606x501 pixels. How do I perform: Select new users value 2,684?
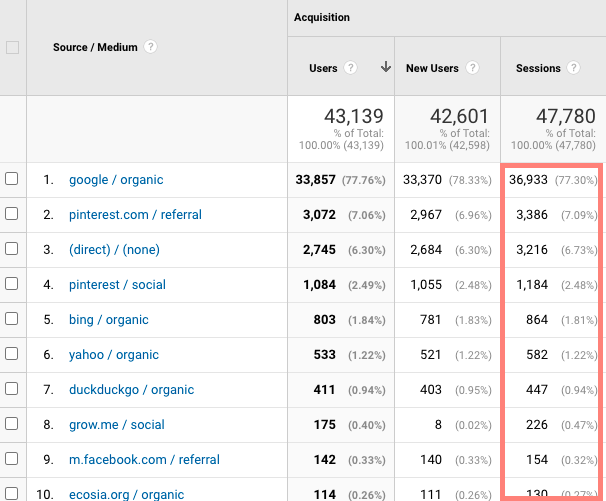tap(426, 250)
